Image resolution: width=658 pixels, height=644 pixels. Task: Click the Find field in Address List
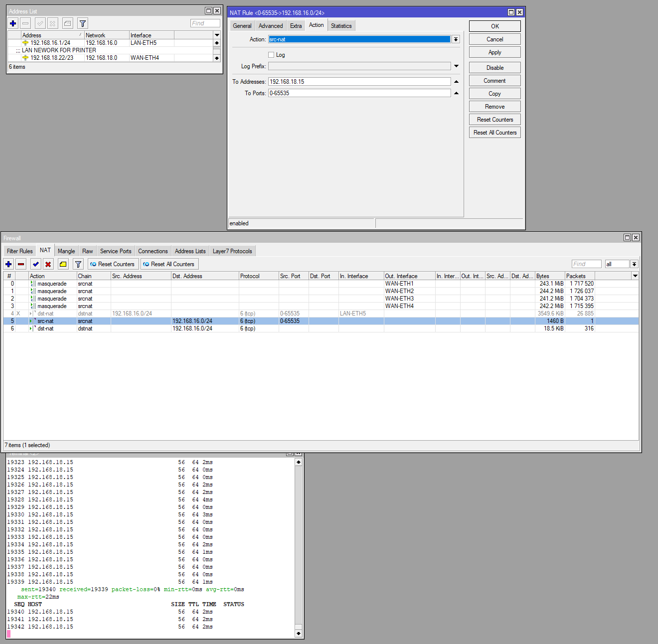click(205, 23)
